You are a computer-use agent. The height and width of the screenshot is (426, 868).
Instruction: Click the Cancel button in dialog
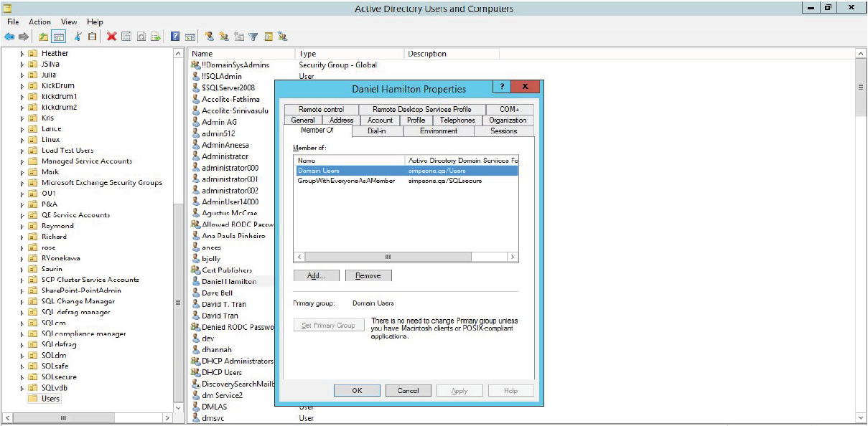[408, 391]
